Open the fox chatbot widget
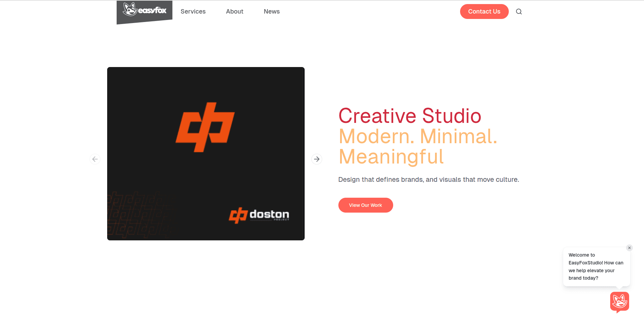This screenshot has width=644, height=325. pos(619,301)
